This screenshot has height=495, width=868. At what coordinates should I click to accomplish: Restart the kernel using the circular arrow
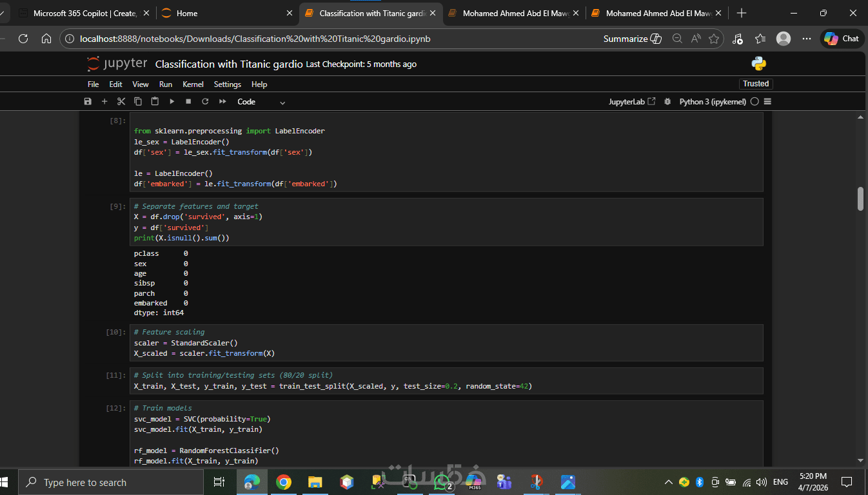tap(205, 102)
